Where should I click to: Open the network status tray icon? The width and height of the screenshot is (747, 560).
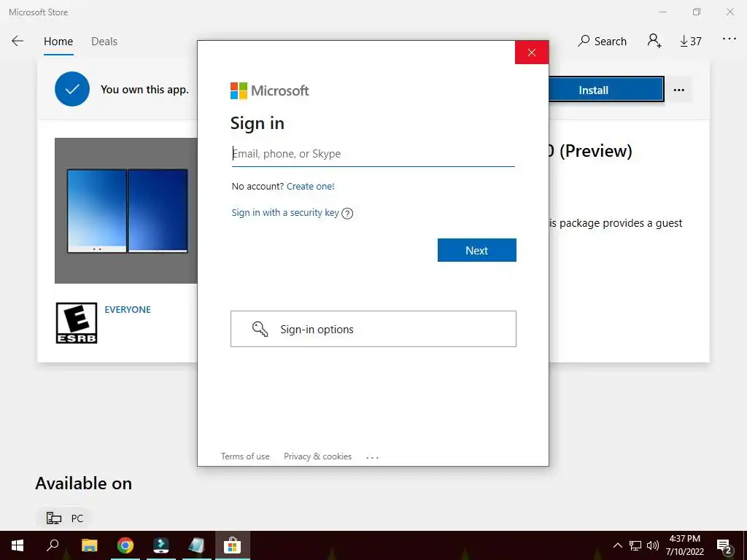pos(635,545)
